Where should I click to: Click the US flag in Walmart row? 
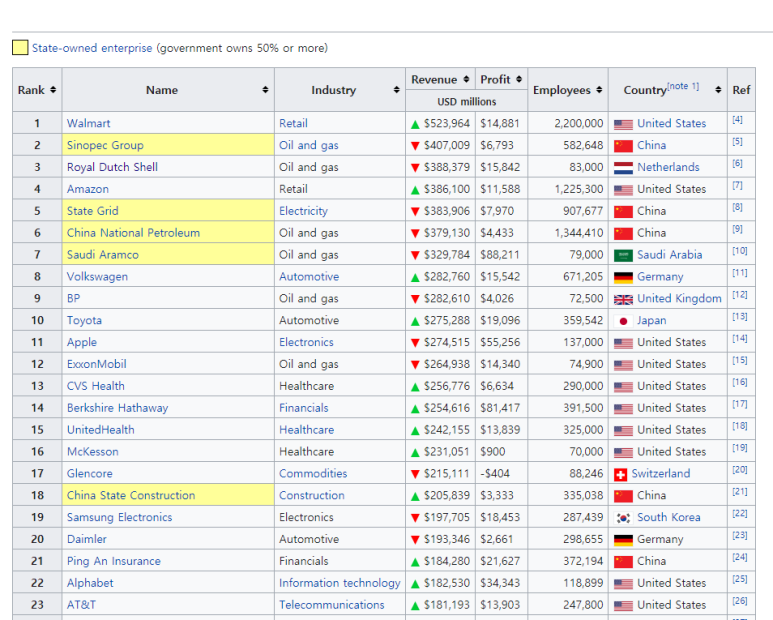(x=623, y=124)
